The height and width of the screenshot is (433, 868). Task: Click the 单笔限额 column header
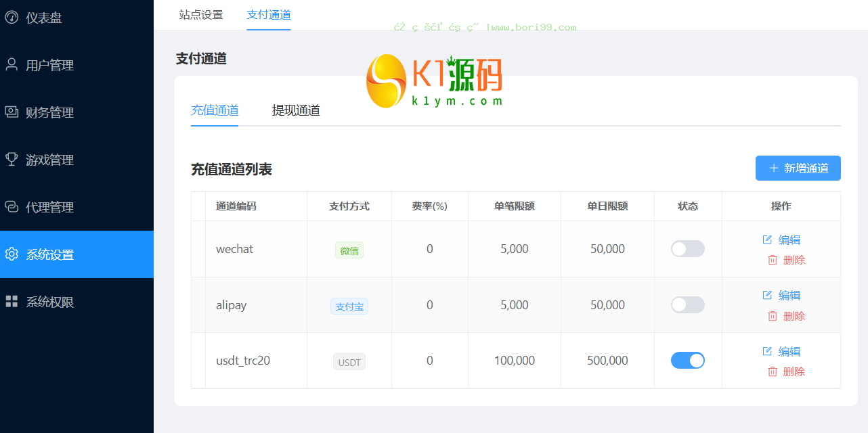[515, 206]
